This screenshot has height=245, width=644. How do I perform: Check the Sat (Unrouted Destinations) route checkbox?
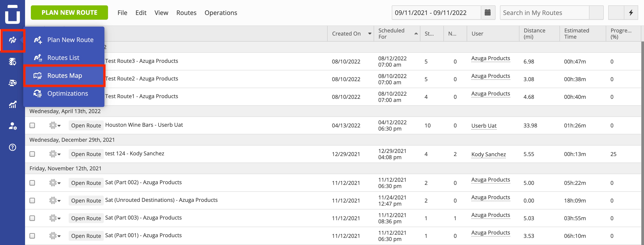pyautogui.click(x=32, y=201)
